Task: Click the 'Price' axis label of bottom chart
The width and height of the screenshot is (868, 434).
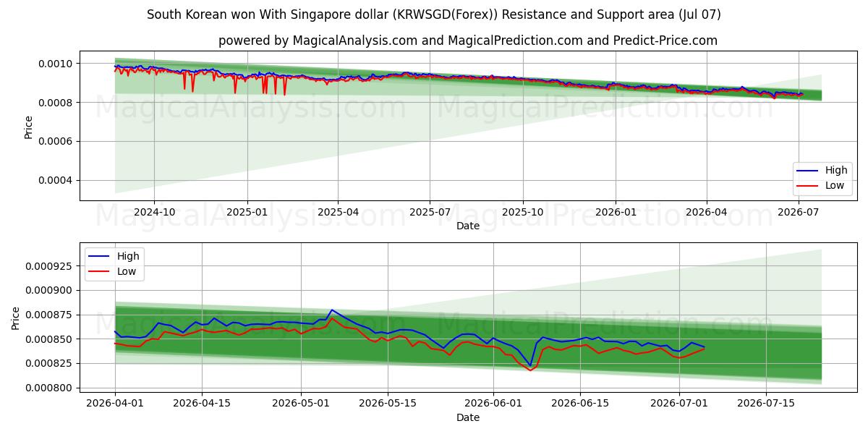Action: [x=16, y=317]
